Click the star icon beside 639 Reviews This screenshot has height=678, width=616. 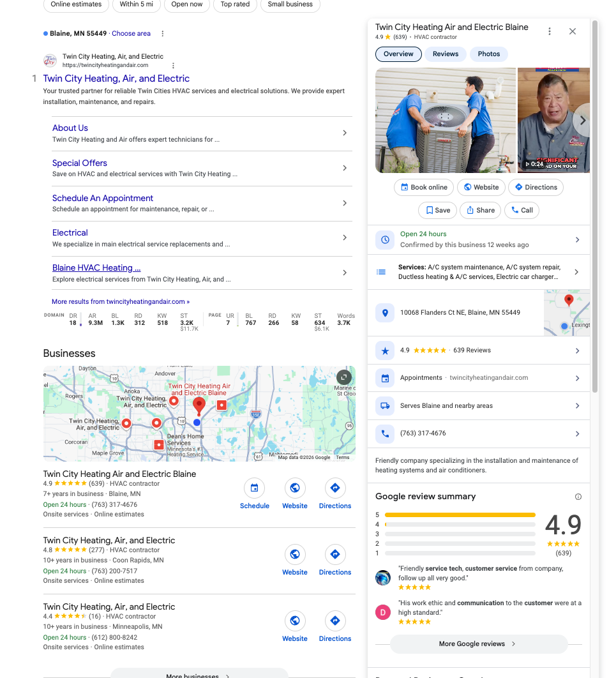pyautogui.click(x=385, y=350)
